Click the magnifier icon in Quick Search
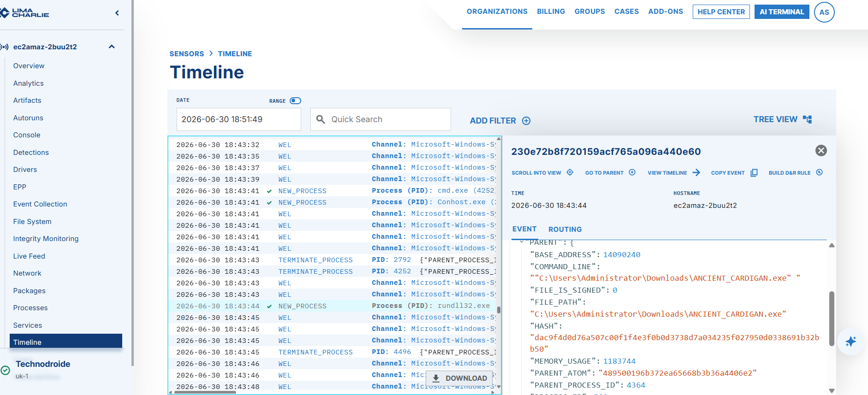Image resolution: width=868 pixels, height=395 pixels. pyautogui.click(x=321, y=119)
